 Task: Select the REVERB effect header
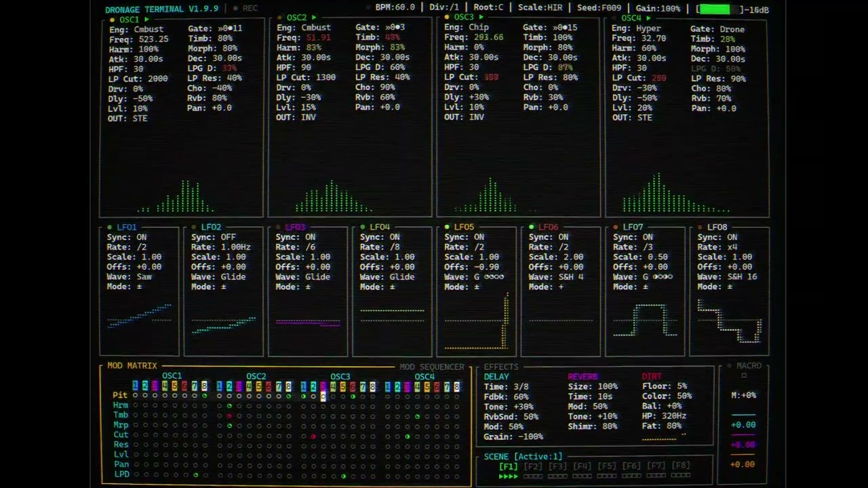pos(583,377)
